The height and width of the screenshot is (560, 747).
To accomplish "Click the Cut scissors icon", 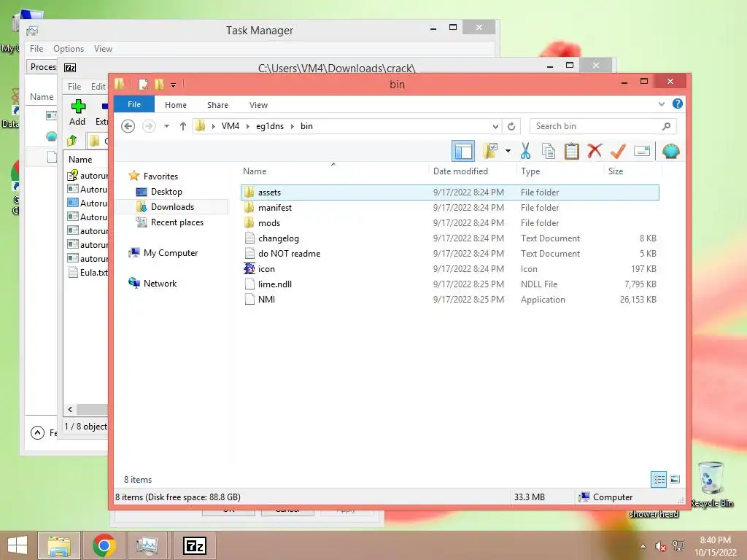I will [525, 151].
